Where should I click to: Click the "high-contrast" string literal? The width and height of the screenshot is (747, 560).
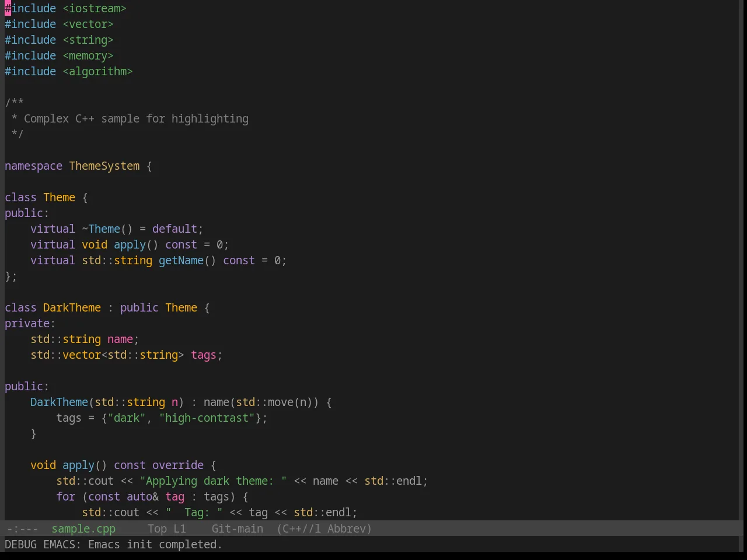click(x=207, y=418)
